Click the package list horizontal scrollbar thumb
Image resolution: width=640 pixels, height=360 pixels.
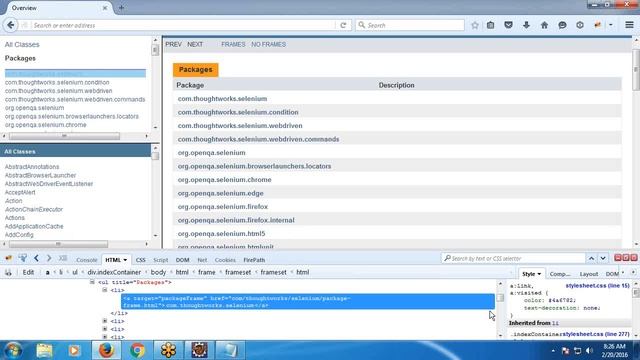coord(64,136)
